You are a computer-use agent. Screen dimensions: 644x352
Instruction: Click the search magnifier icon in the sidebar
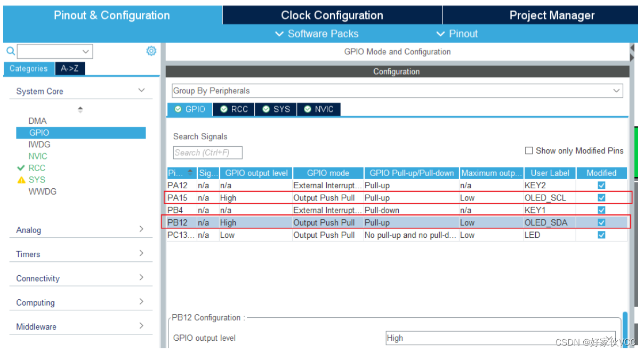coord(11,51)
